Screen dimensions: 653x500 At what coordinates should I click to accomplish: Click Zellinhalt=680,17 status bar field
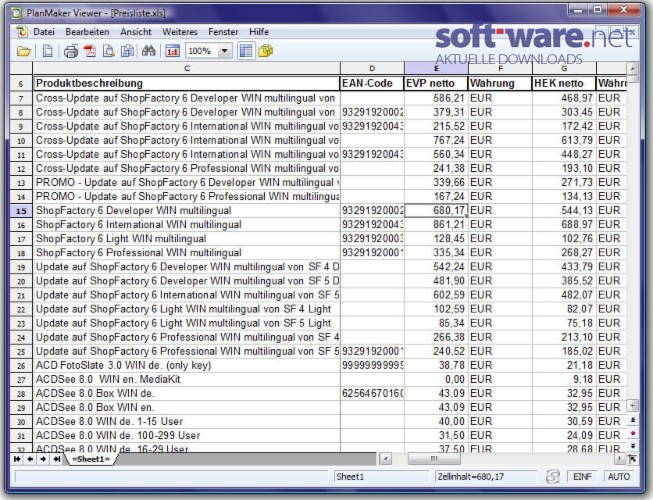tap(485, 477)
